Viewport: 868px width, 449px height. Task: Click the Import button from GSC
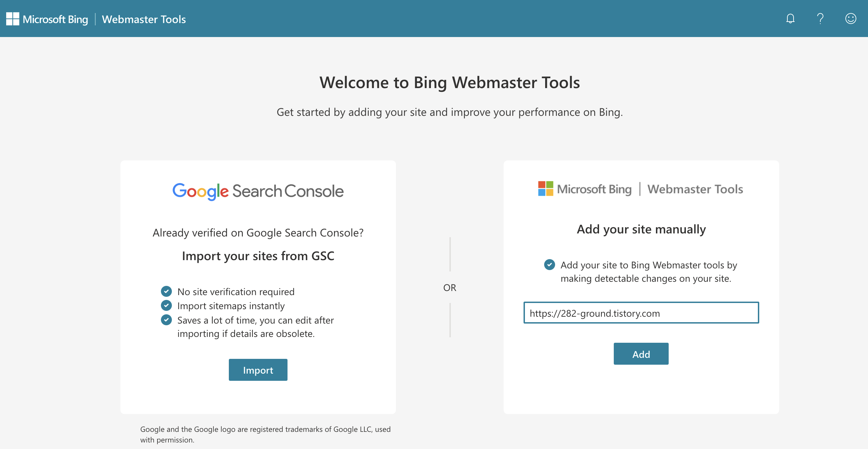[x=258, y=369]
